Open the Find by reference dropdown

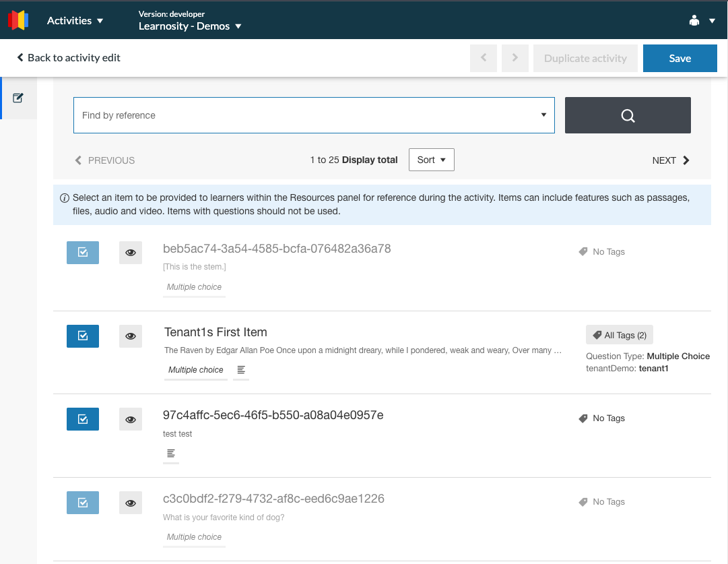coord(543,115)
